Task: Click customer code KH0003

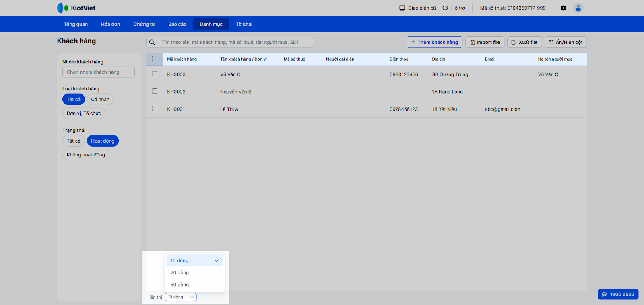Action: coord(176,74)
